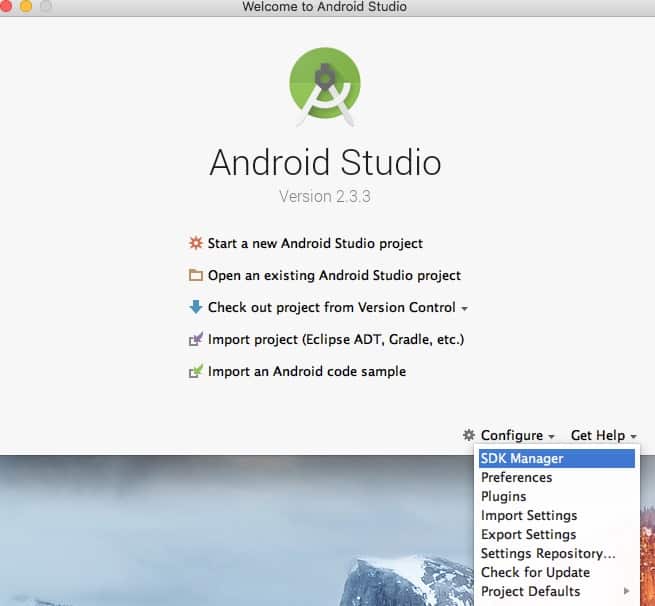Click the gear icon beside Configure

point(469,435)
